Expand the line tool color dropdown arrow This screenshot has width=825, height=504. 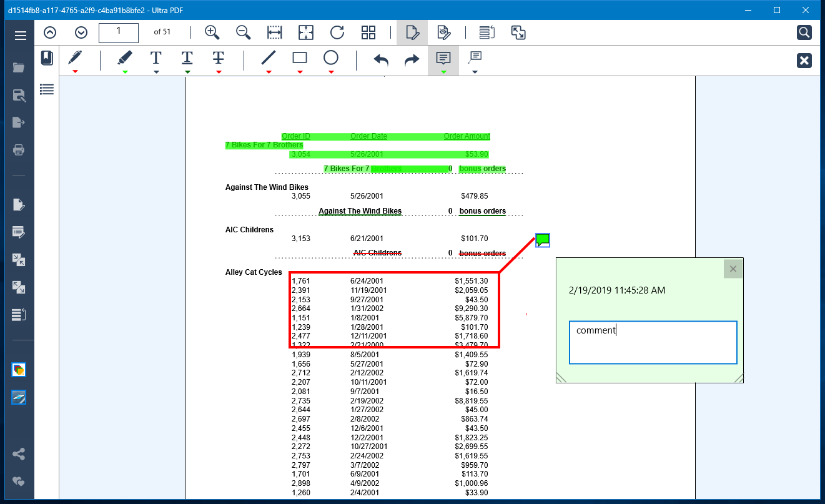pyautogui.click(x=269, y=72)
